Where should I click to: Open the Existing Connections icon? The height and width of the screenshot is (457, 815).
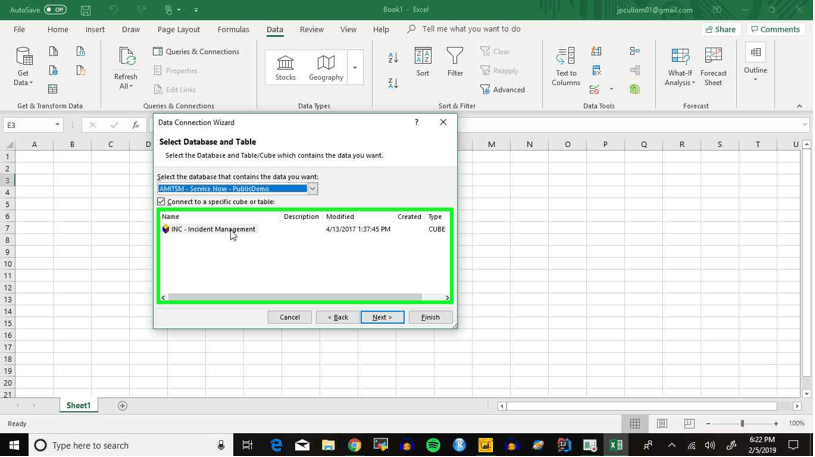(81, 70)
